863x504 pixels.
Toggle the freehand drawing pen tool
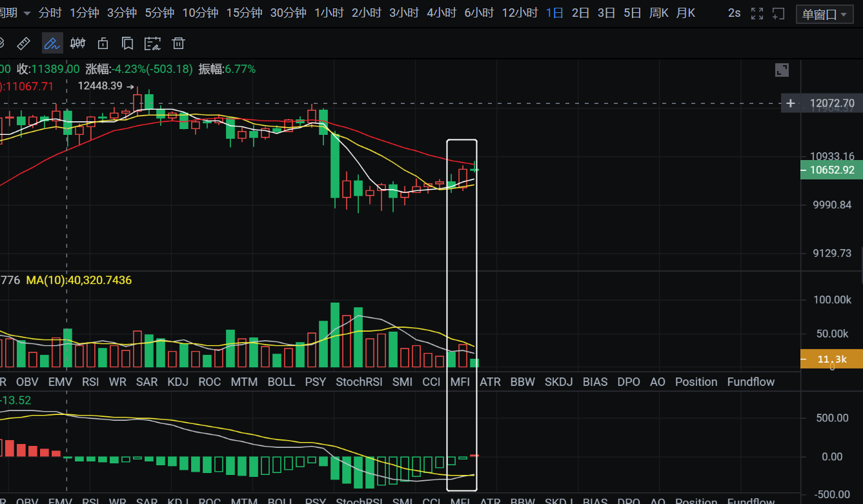pos(52,43)
